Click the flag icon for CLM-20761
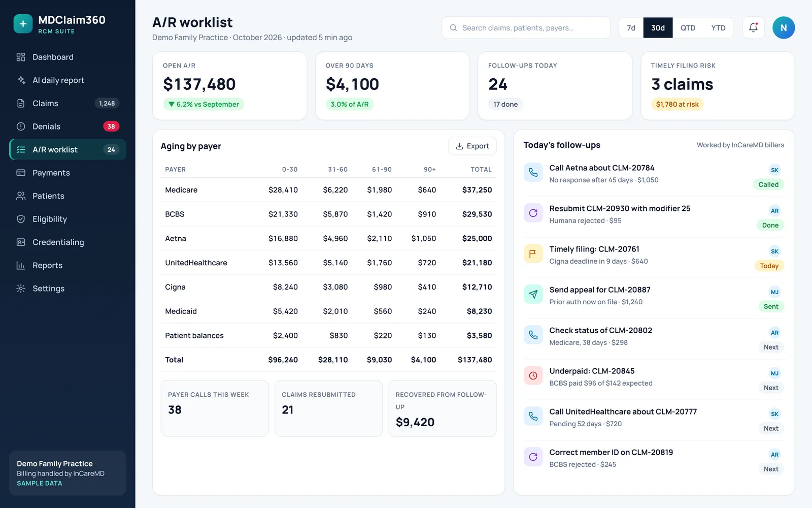Screen dimensions: 812x508 point(533,254)
